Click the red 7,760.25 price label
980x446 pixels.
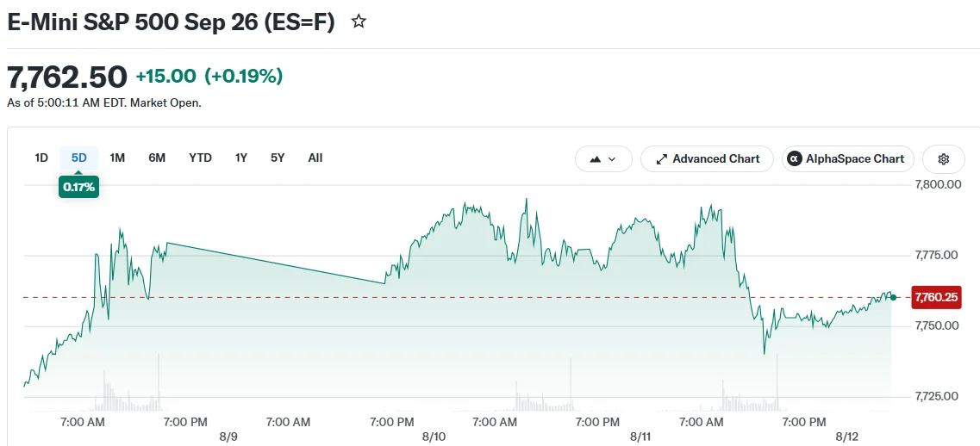936,297
